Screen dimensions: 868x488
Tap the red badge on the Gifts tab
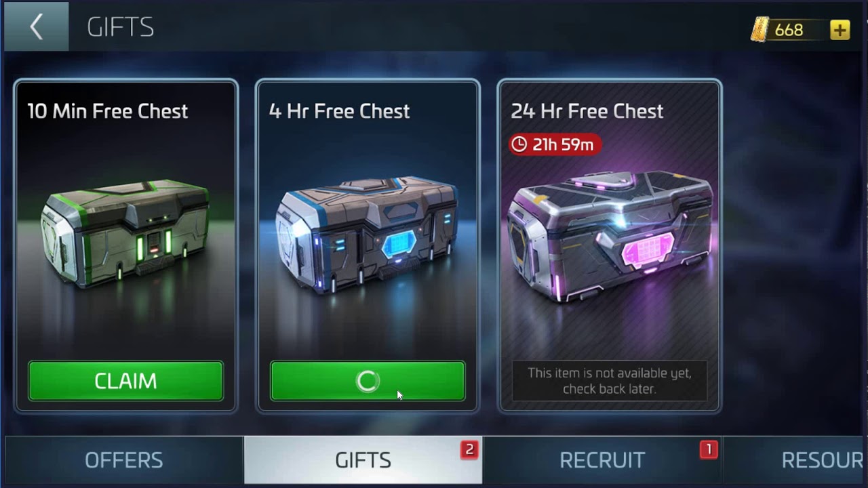click(469, 449)
